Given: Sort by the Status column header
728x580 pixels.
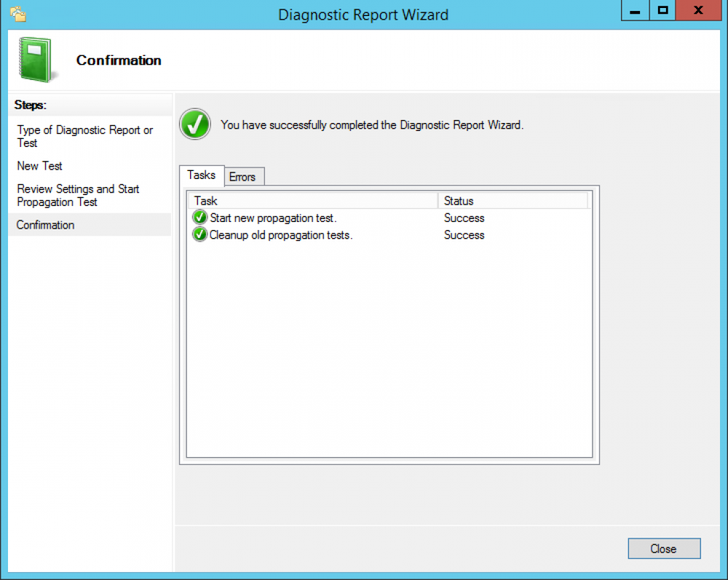Looking at the screenshot, I should (x=513, y=201).
